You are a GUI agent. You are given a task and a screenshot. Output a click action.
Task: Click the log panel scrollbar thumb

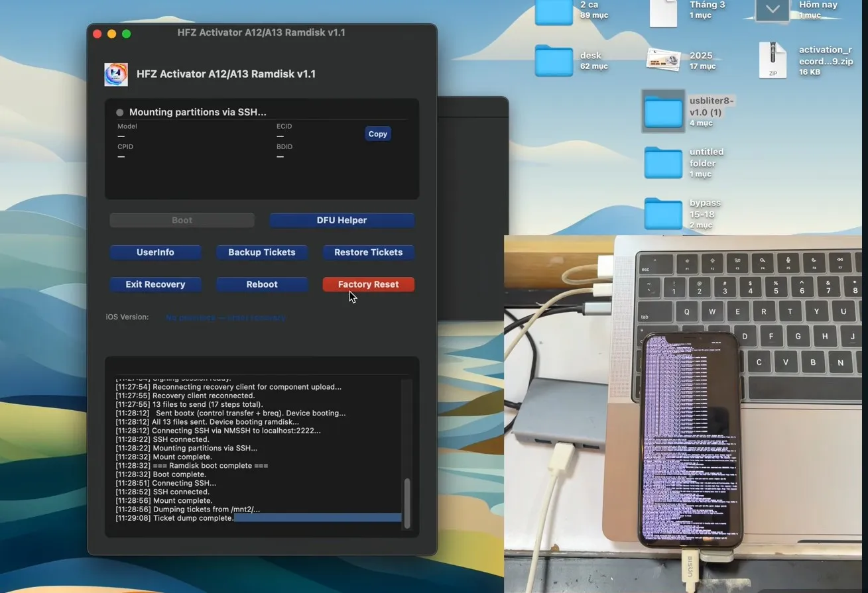(407, 503)
